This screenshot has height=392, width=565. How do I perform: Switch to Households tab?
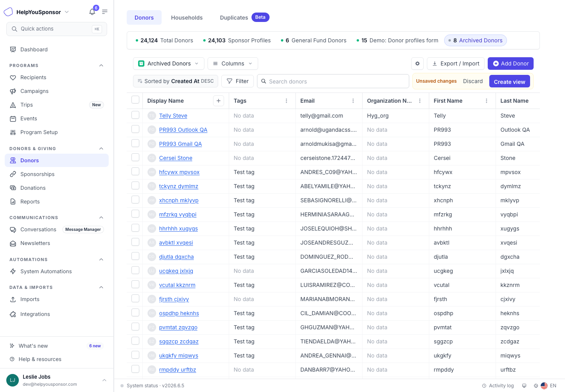click(x=187, y=18)
